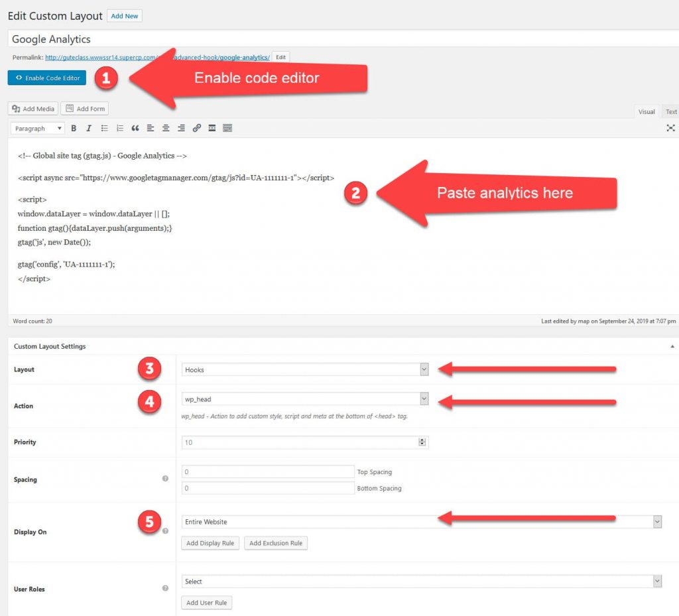Click the Top Spacing input field
This screenshot has height=616, width=679.
click(x=268, y=471)
